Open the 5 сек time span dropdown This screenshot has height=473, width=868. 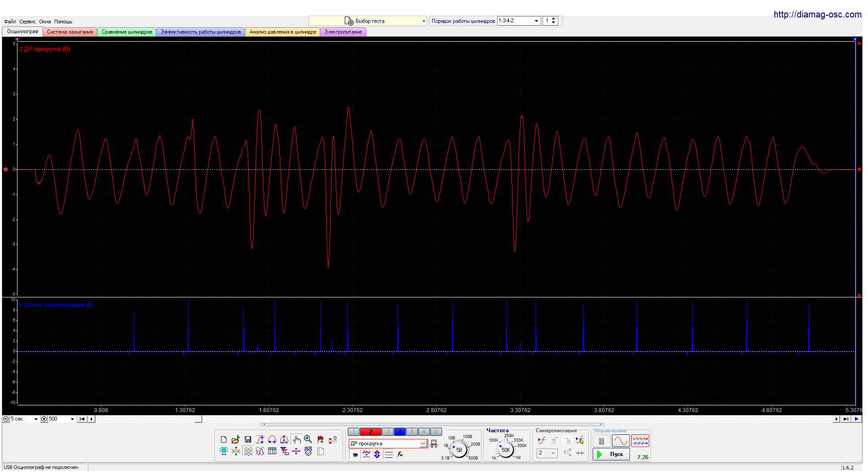pos(24,419)
